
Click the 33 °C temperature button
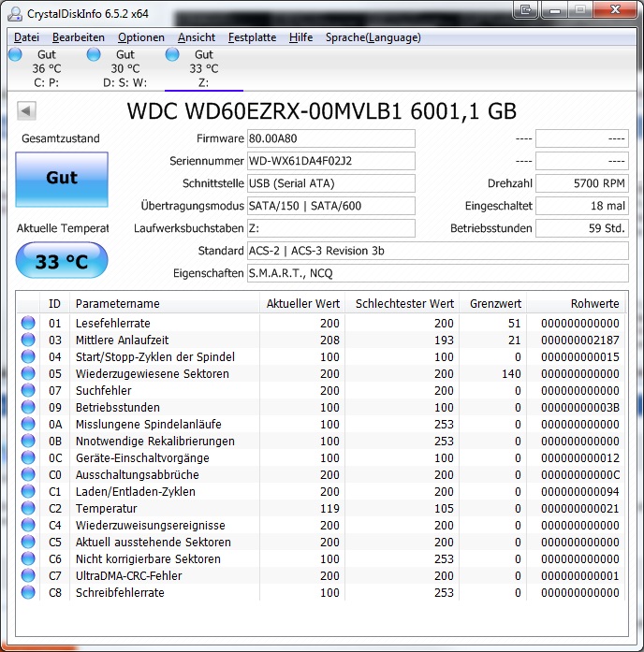[62, 260]
